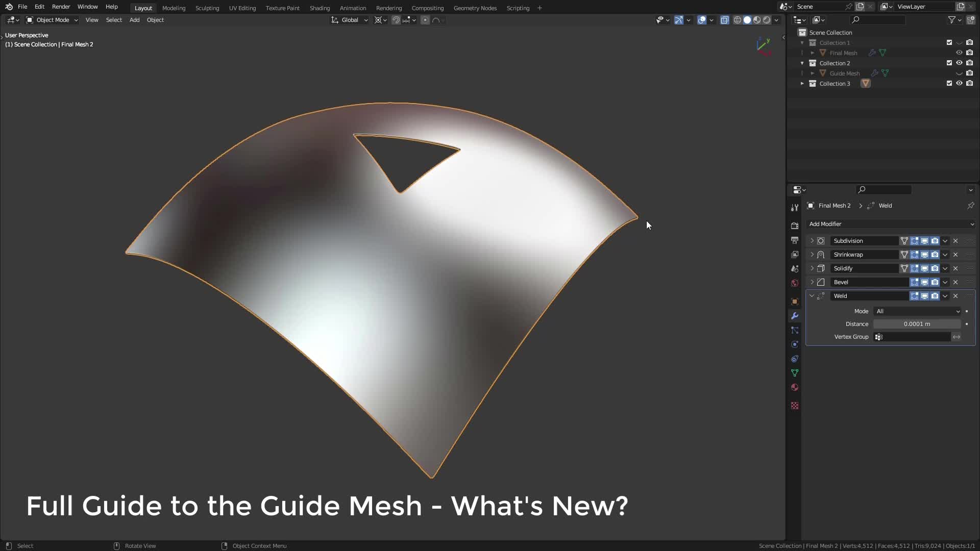The height and width of the screenshot is (551, 980).
Task: Uncheck Collection 2 exclude checkbox
Action: (949, 63)
